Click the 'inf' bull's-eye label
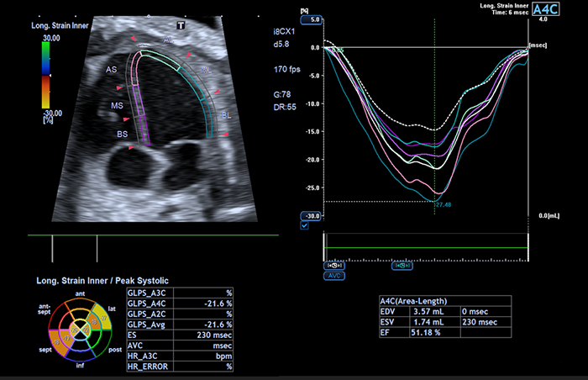The image size is (588, 380). 81,365
